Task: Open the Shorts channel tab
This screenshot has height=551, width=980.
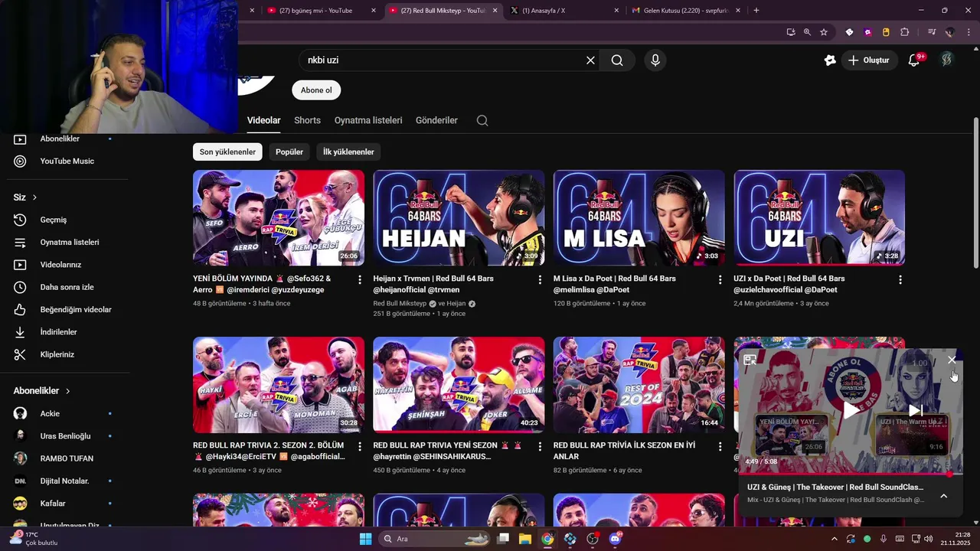Action: click(307, 120)
